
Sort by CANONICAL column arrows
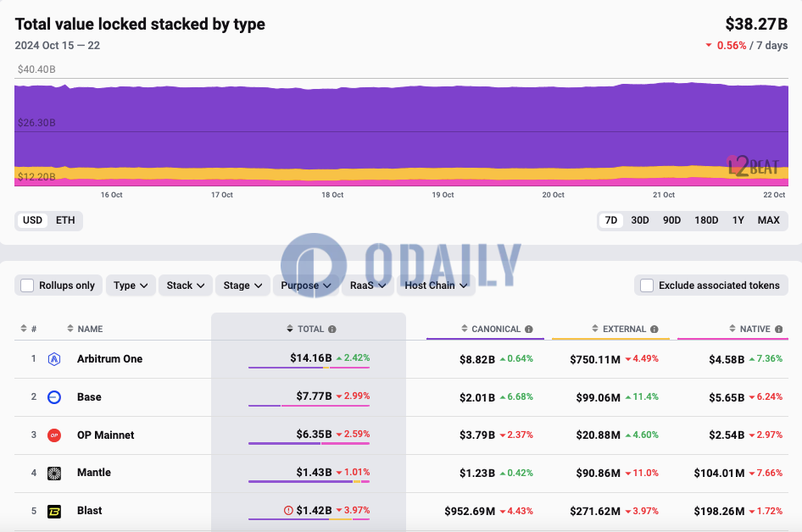coord(465,328)
